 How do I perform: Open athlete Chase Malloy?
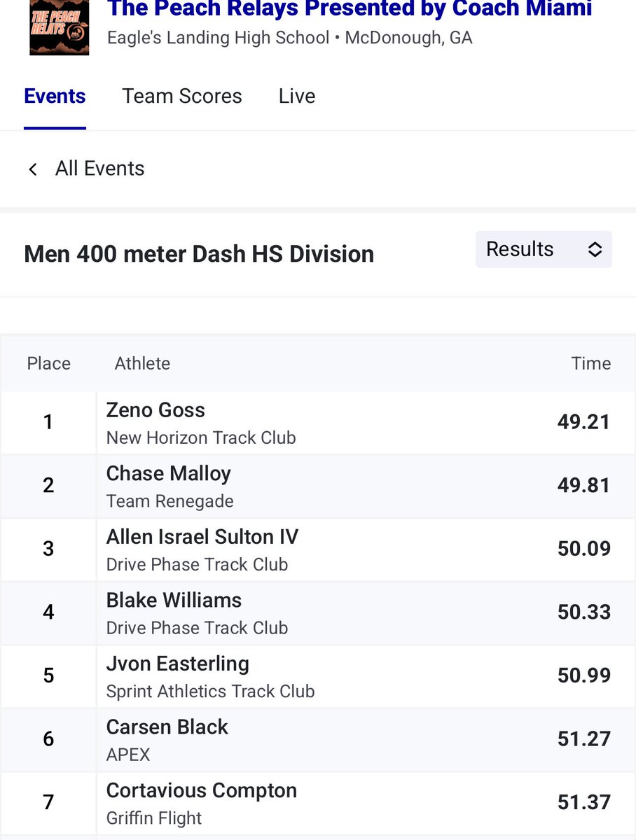[x=168, y=474]
